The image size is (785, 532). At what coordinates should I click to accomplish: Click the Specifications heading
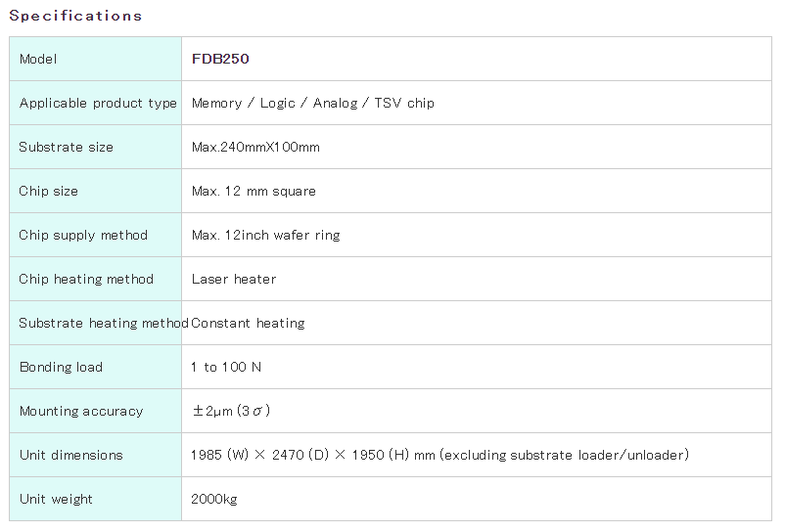[75, 16]
